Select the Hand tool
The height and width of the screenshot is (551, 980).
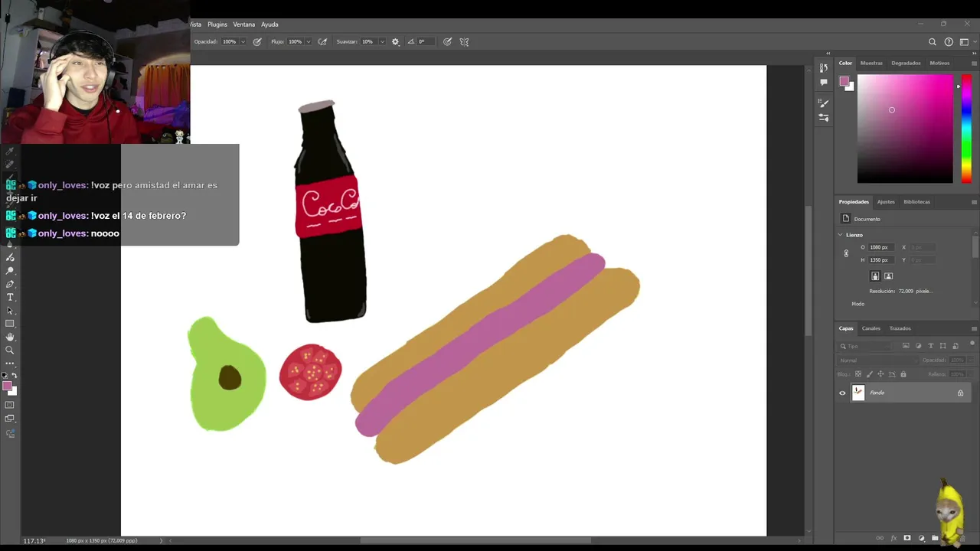click(10, 337)
